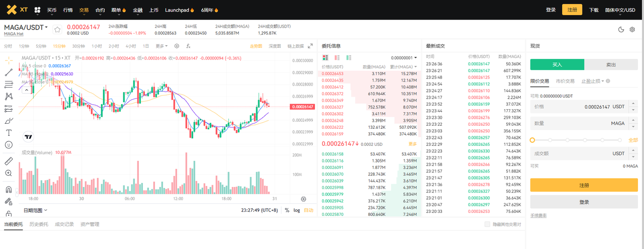This screenshot has width=644, height=249.
Task: Select the text annotation tool
Action: pyautogui.click(x=9, y=133)
